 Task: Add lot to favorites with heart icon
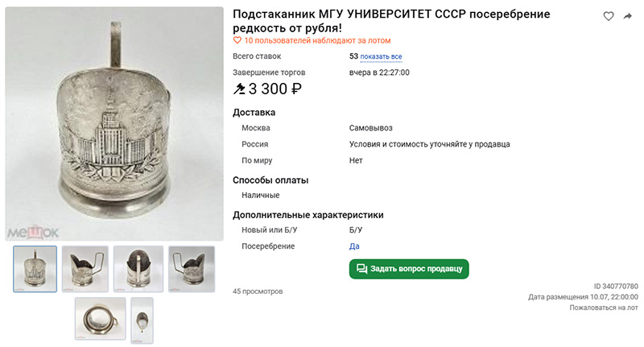coord(609,16)
